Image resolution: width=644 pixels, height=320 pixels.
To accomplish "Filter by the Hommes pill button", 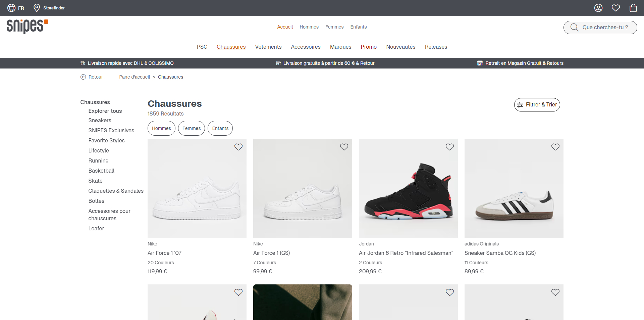I will point(161,128).
